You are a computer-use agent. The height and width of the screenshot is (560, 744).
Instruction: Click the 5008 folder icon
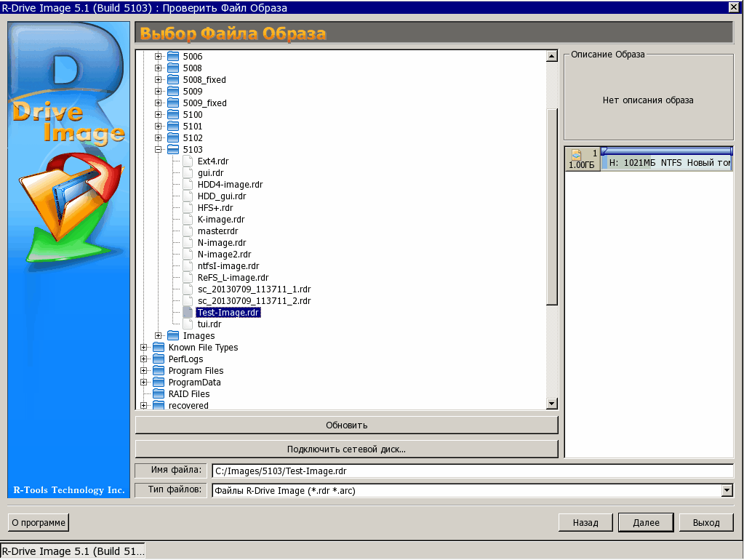pos(173,68)
